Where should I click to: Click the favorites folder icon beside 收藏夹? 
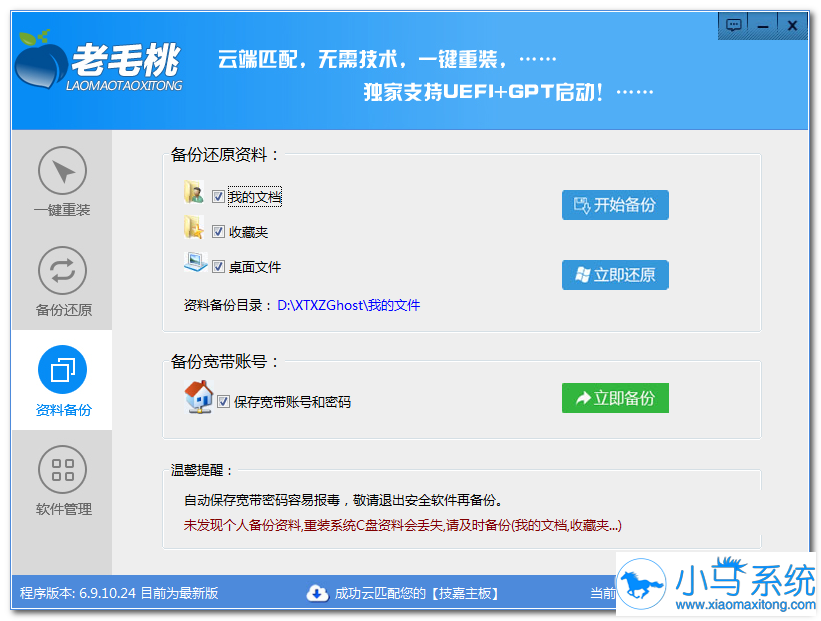point(194,229)
